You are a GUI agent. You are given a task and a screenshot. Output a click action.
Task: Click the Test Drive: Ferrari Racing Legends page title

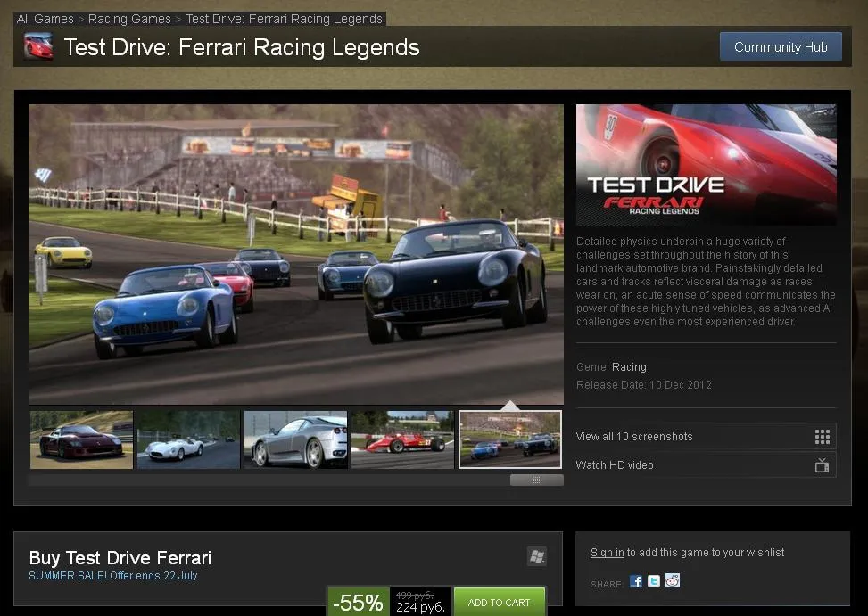click(x=242, y=47)
